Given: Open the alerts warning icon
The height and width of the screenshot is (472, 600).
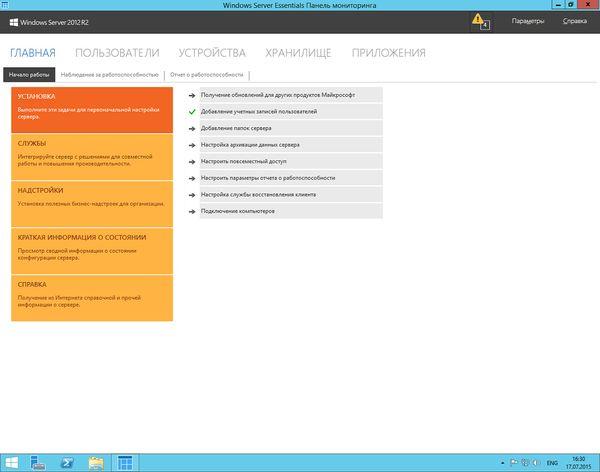Looking at the screenshot, I should click(481, 21).
